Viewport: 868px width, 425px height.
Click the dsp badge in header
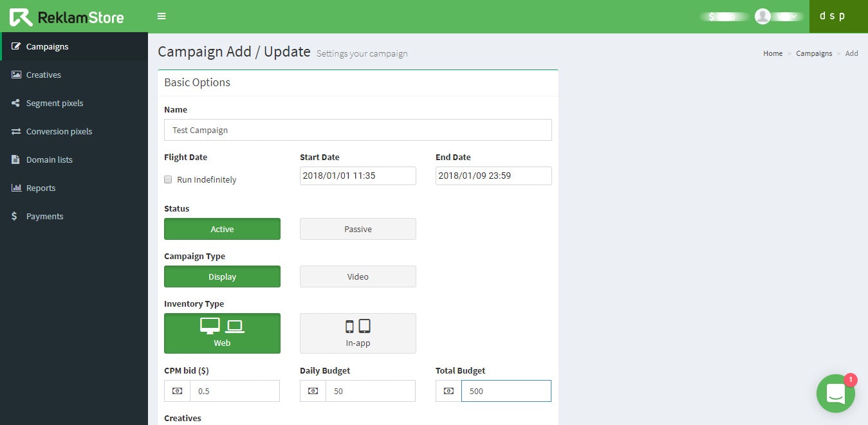tap(838, 16)
